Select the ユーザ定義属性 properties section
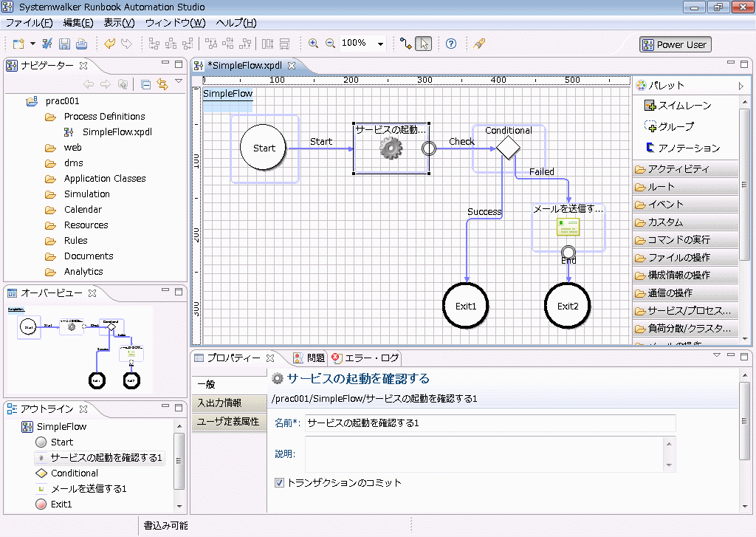Viewport: 756px width, 537px height. click(x=229, y=422)
